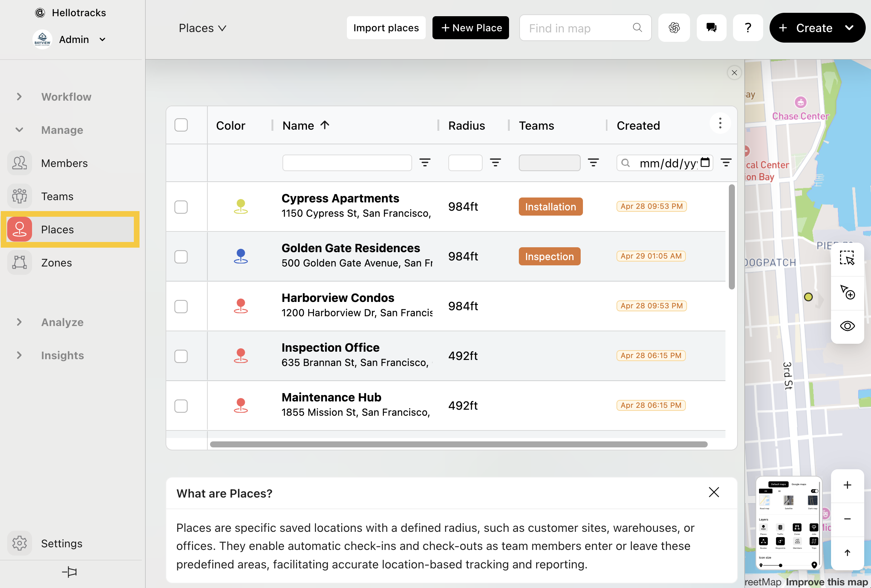The height and width of the screenshot is (588, 871).
Task: Open the Places title dropdown
Action: coord(202,28)
